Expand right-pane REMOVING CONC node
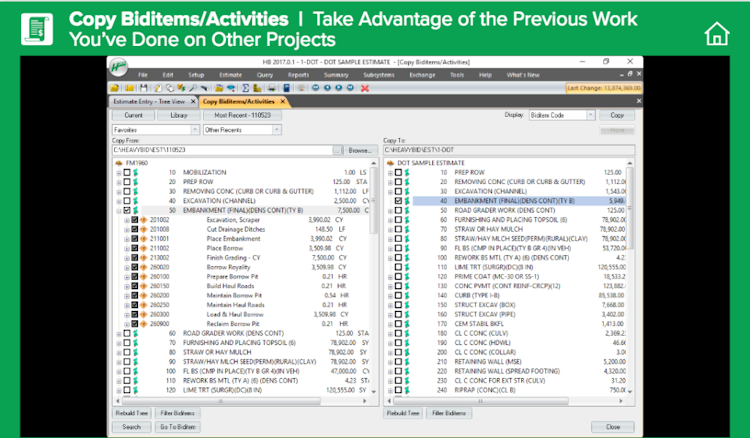The image size is (750, 438). [x=390, y=183]
